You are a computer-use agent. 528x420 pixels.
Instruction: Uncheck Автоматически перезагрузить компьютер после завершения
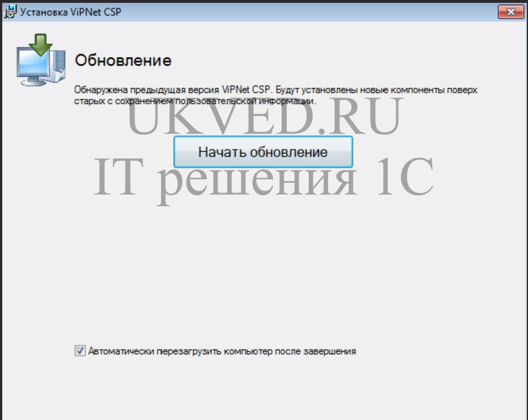[x=81, y=351]
